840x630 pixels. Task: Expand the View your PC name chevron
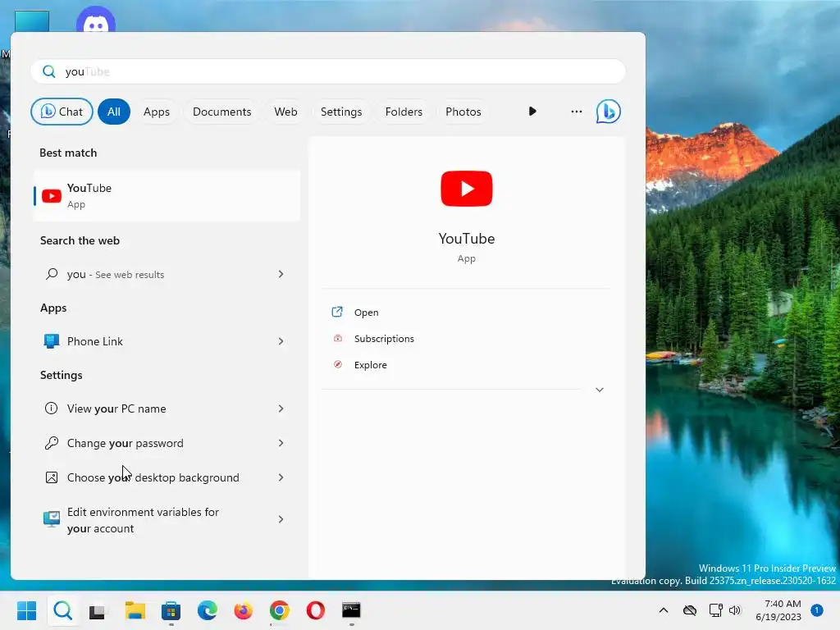pos(281,409)
